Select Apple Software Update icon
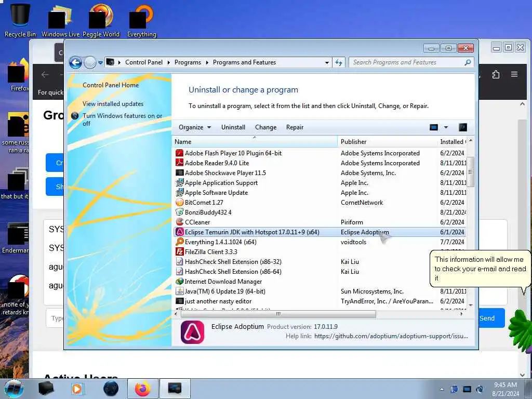The width and height of the screenshot is (532, 399). tap(179, 192)
